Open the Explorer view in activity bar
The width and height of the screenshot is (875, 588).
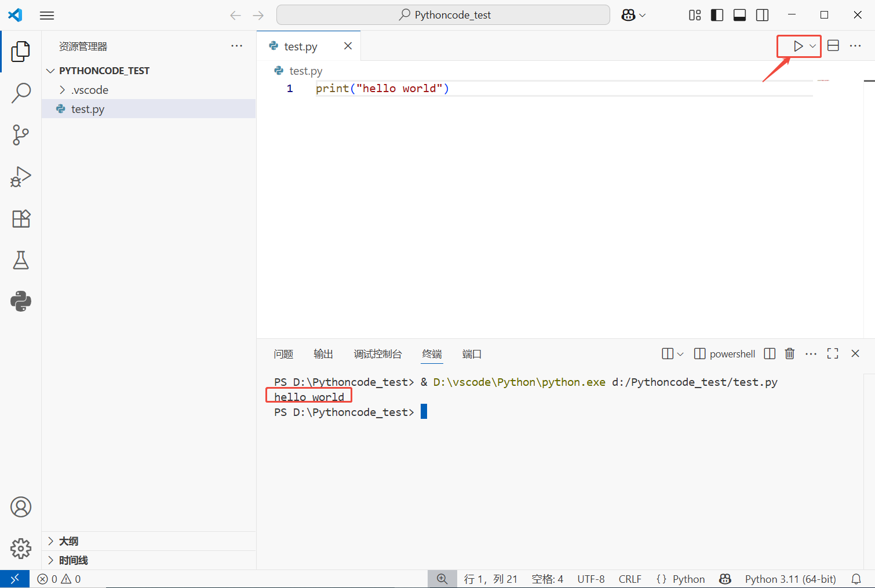(x=21, y=51)
